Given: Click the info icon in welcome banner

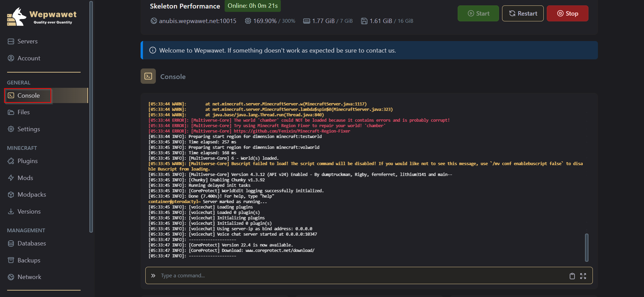Looking at the screenshot, I should [x=153, y=51].
